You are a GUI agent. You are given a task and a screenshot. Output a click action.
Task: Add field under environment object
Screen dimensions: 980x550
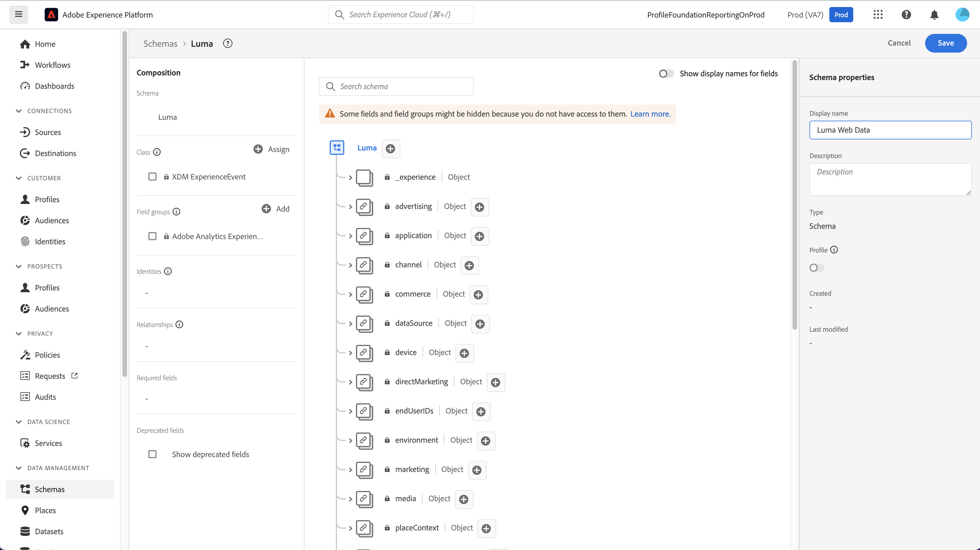486,441
